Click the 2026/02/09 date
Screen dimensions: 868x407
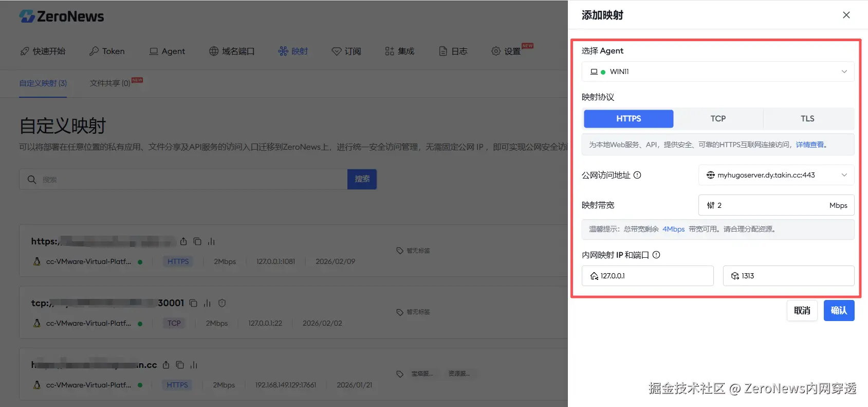335,261
